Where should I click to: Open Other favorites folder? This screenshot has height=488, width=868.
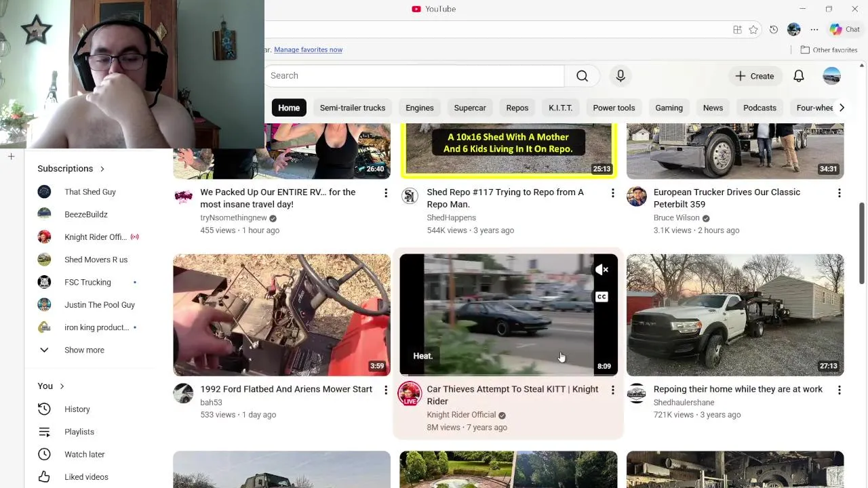pos(829,49)
